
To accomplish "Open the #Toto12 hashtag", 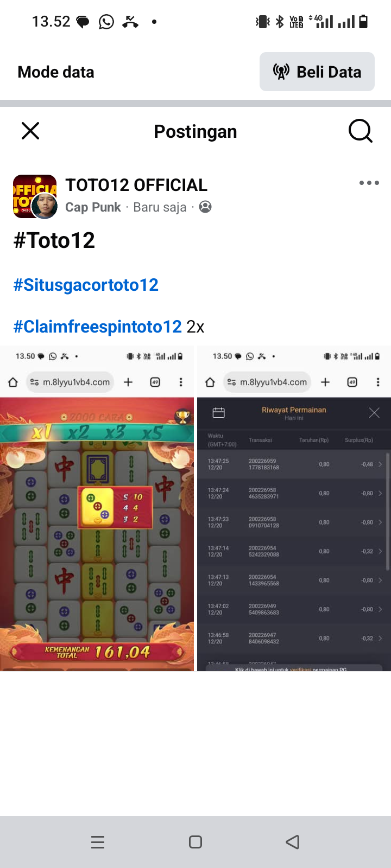I will [x=54, y=240].
